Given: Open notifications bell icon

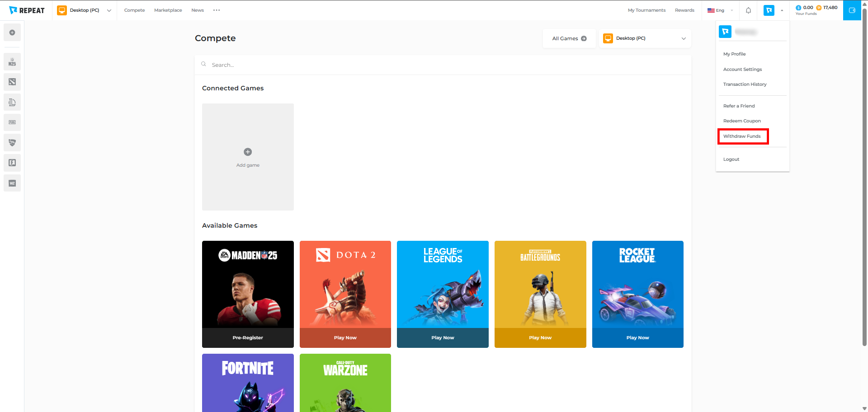Looking at the screenshot, I should tap(748, 10).
